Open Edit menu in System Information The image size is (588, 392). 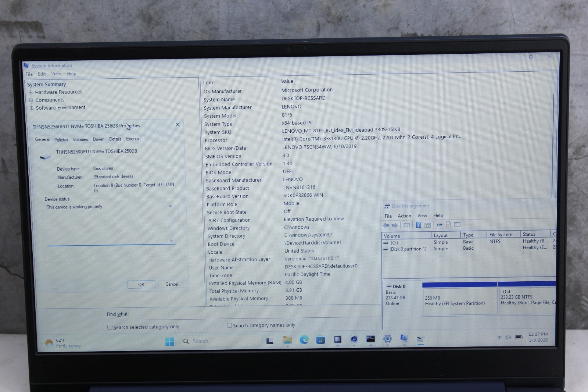coord(42,74)
